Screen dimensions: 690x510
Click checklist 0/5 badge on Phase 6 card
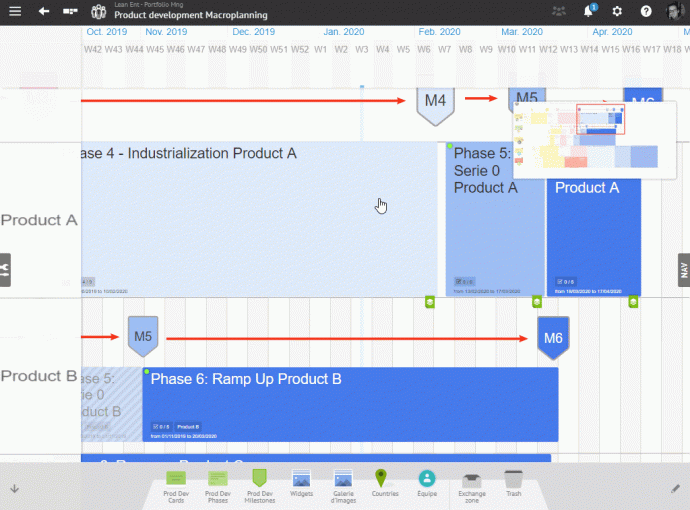tap(161, 427)
